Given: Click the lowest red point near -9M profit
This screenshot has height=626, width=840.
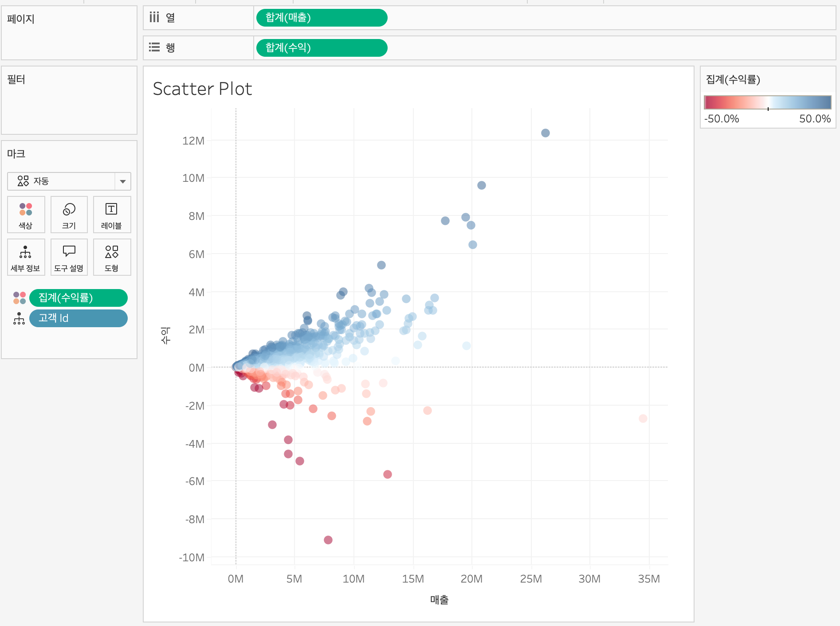Looking at the screenshot, I should pyautogui.click(x=328, y=540).
